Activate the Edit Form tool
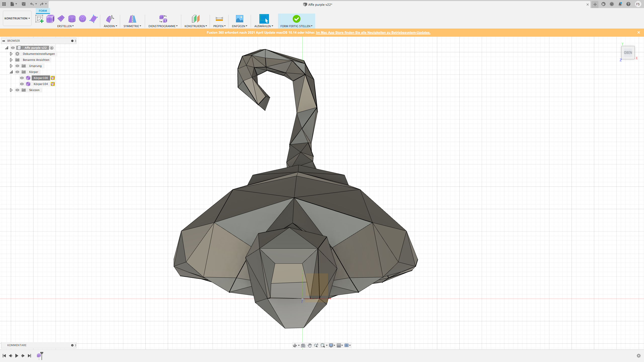Image resolution: width=644 pixels, height=362 pixels. click(110, 19)
